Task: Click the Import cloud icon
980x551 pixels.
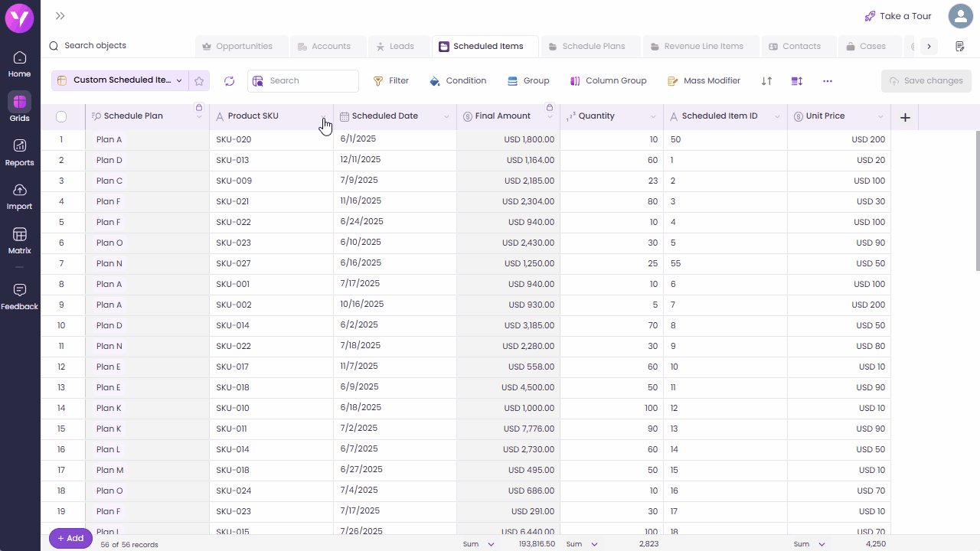Action: (20, 190)
